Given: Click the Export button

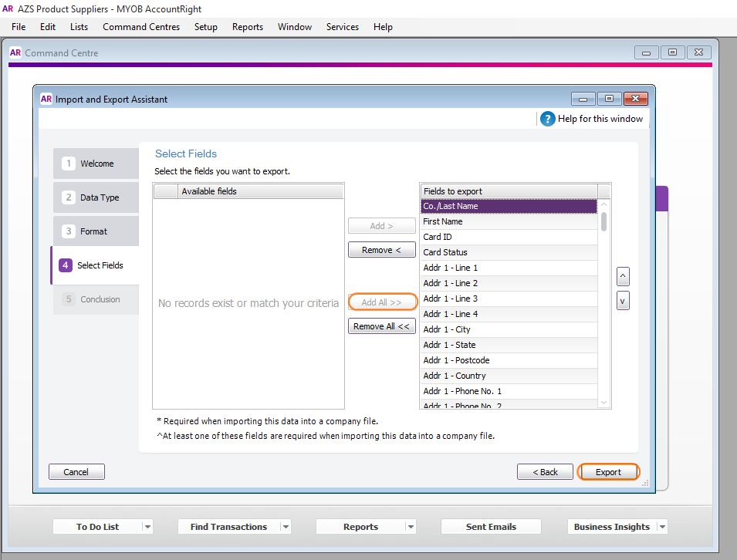Looking at the screenshot, I should (608, 471).
